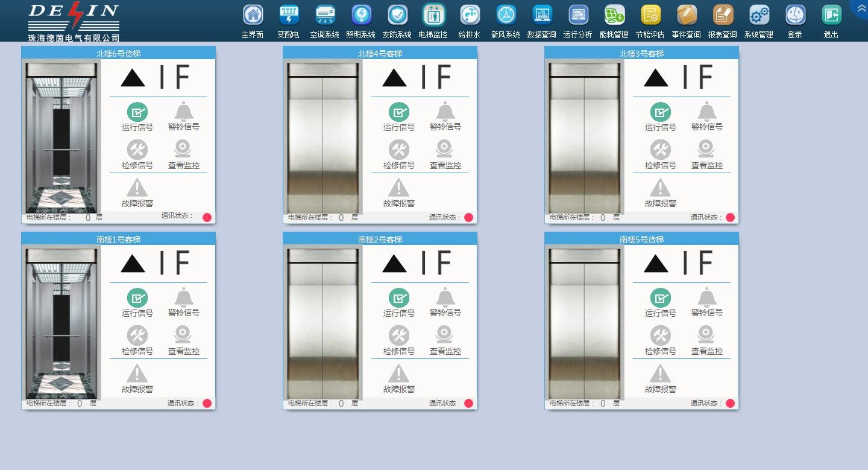Click the 北楼4号客梯 closed-door elevator image
Viewport: 868px width, 470px height.
(x=323, y=138)
